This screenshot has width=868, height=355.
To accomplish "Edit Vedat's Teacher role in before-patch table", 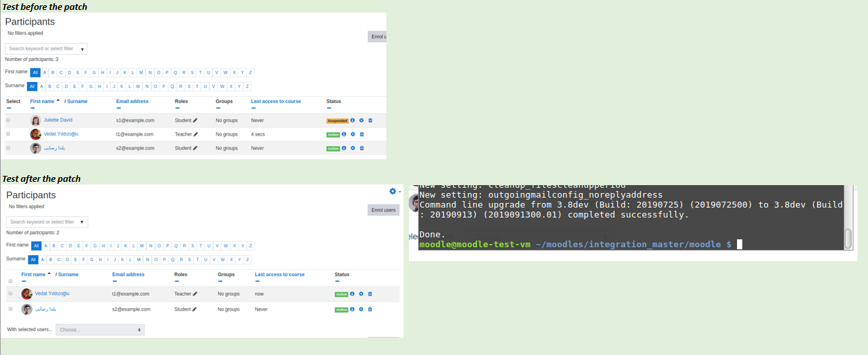I will point(196,134).
